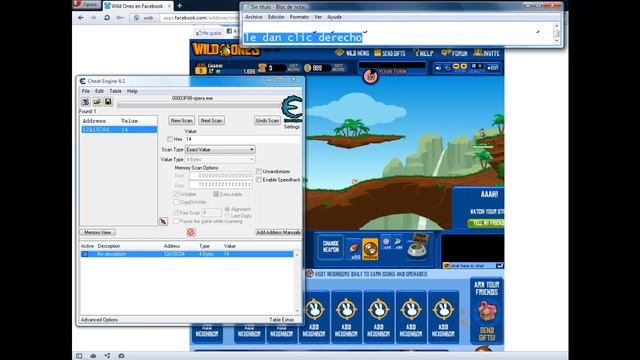The width and height of the screenshot is (640, 360).
Task: Click the Next Scan button
Action: (211, 120)
